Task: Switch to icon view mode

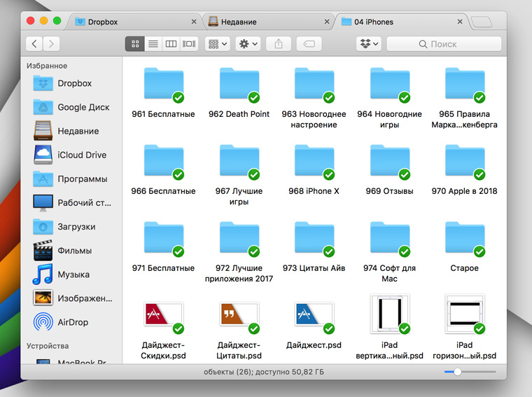Action: tap(135, 44)
